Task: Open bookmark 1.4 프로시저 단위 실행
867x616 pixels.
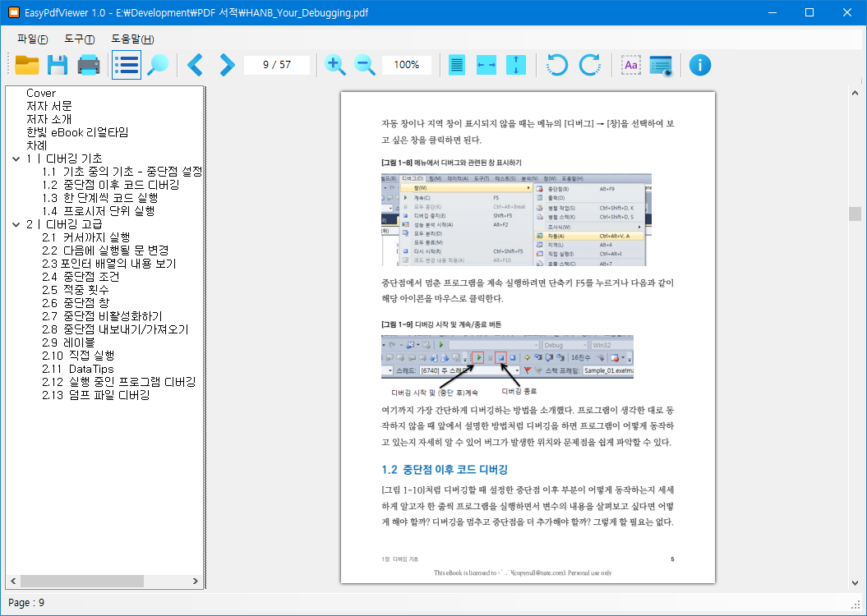Action: click(99, 211)
